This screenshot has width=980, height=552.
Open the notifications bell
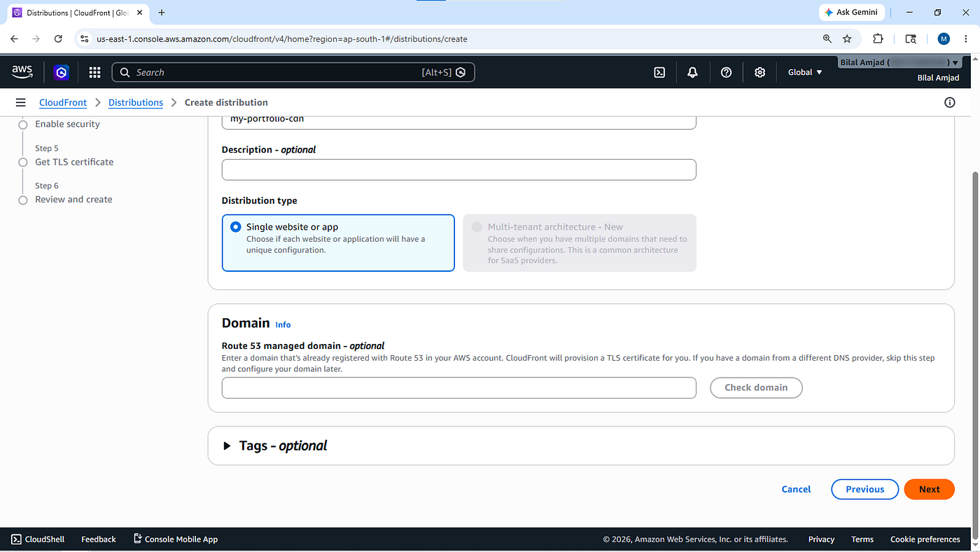692,72
